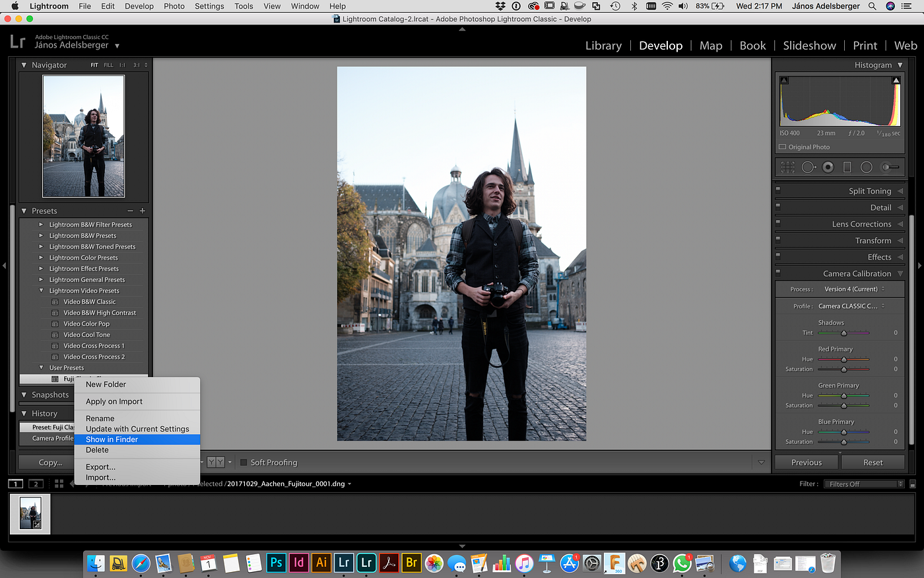Activate the Red Eye Correction tool
Screen dimensions: 924x578
tap(828, 167)
